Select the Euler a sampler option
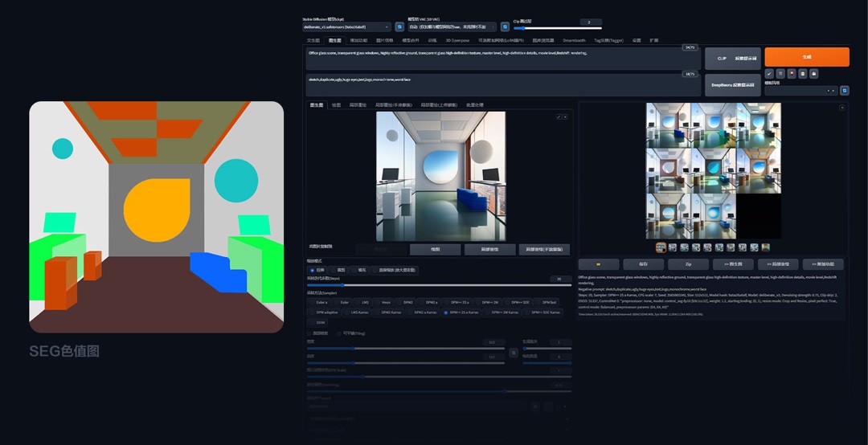868x445 pixels. [320, 302]
